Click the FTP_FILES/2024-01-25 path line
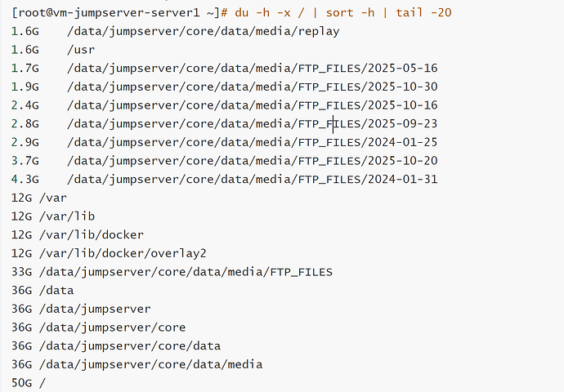Viewport: 564px width, 392px height. pos(253,142)
